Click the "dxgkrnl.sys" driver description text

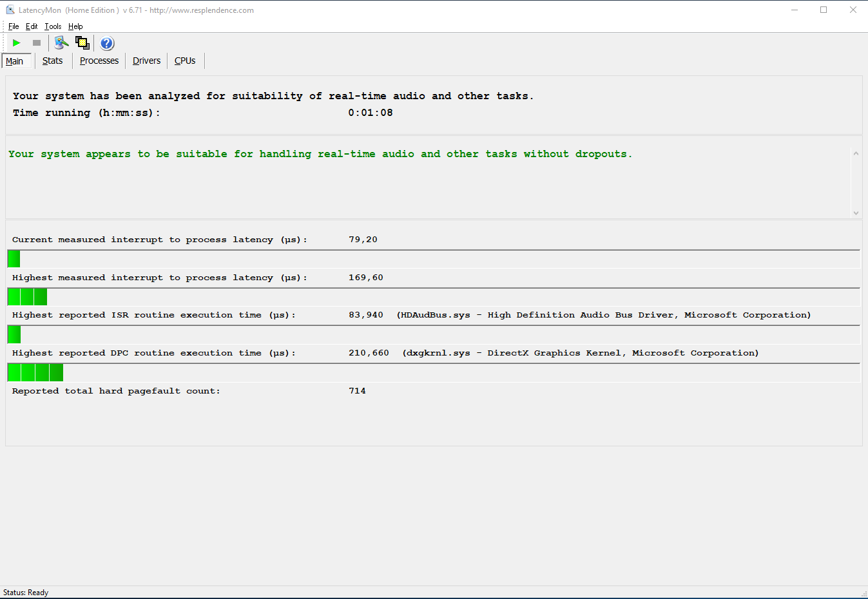(581, 353)
